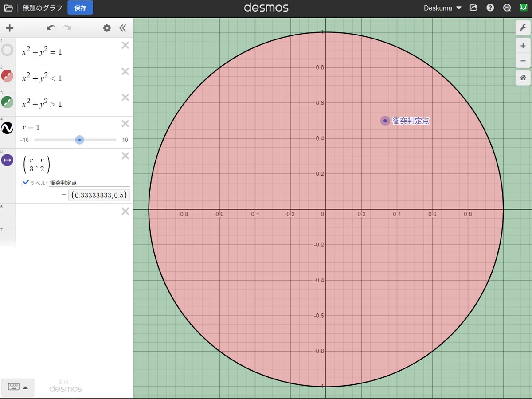Viewport: 532px width, 399px height.
Task: Undo the last action
Action: 51,28
